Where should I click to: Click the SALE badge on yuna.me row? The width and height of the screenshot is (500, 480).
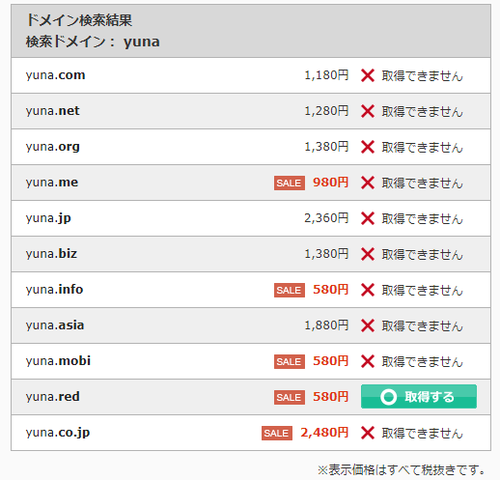pyautogui.click(x=289, y=183)
